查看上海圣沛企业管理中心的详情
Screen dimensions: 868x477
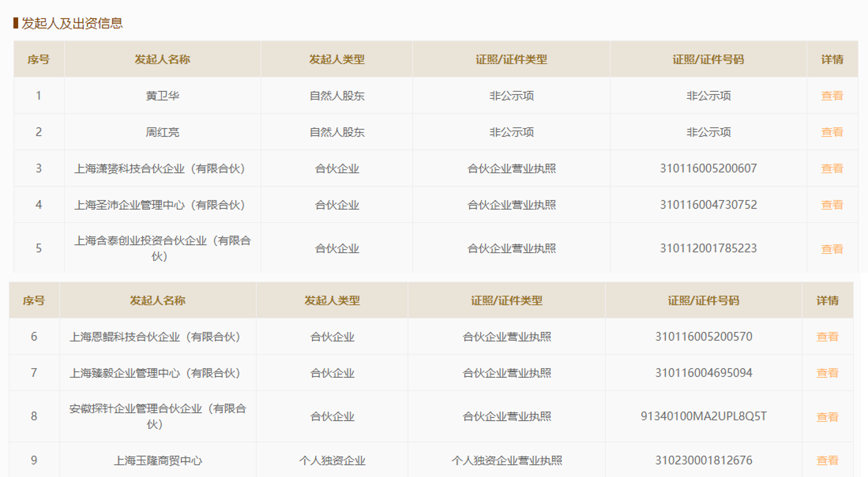pos(832,205)
